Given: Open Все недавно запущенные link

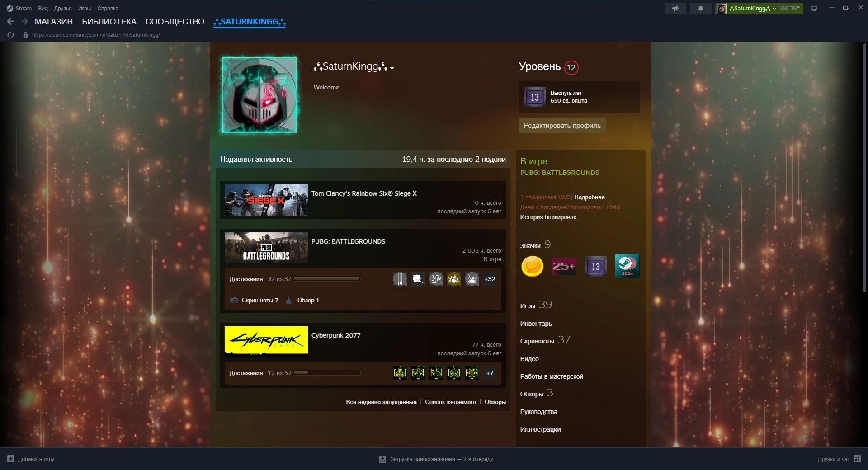Looking at the screenshot, I should tap(381, 402).
